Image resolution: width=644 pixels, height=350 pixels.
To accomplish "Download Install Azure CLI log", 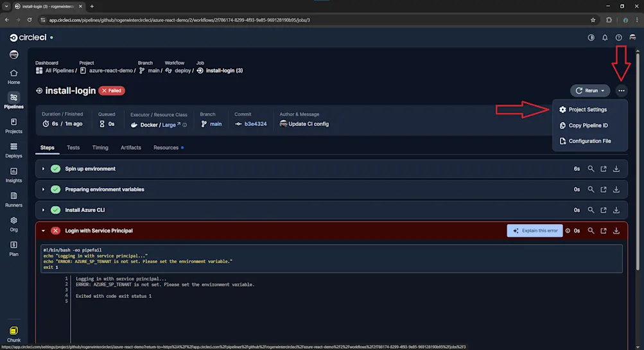I will pyautogui.click(x=616, y=210).
